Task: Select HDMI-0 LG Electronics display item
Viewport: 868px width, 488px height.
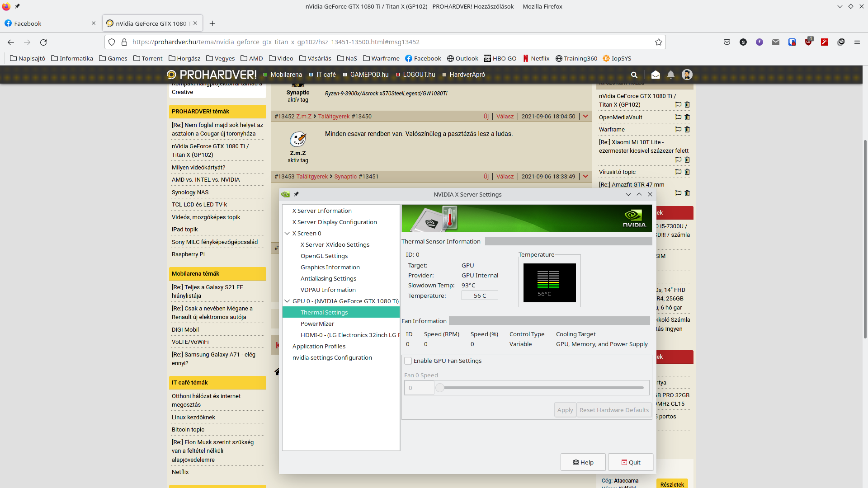Action: tap(350, 335)
